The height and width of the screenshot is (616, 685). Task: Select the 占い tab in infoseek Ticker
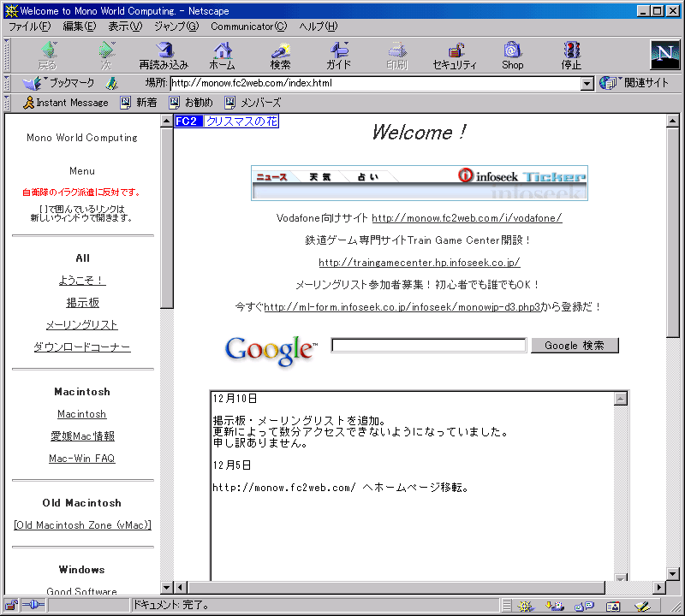coord(368,177)
